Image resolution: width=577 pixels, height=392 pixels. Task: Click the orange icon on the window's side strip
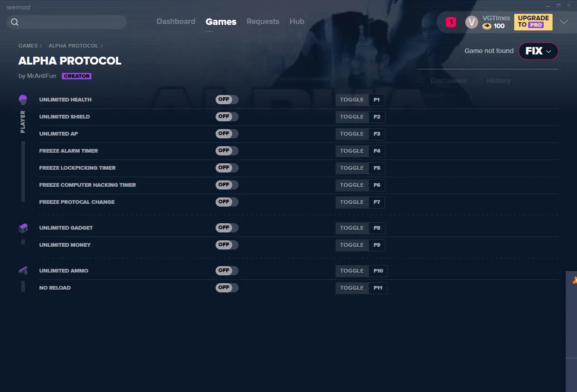(575, 279)
